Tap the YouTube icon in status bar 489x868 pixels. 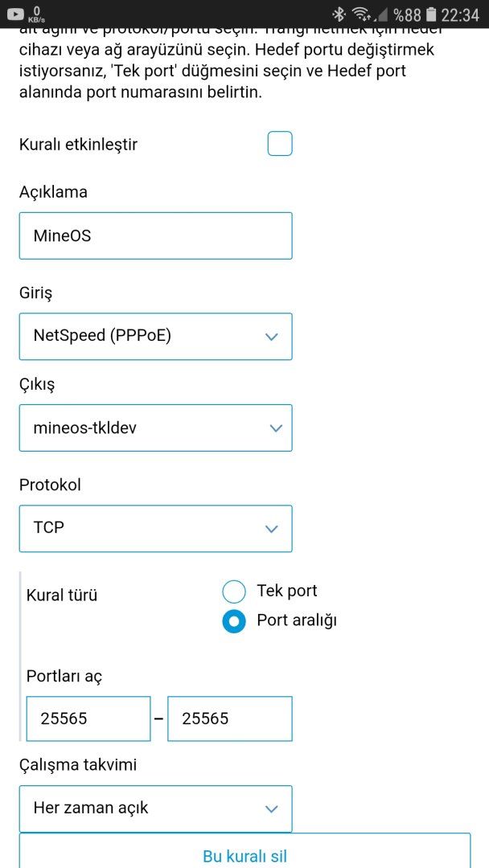(14, 14)
